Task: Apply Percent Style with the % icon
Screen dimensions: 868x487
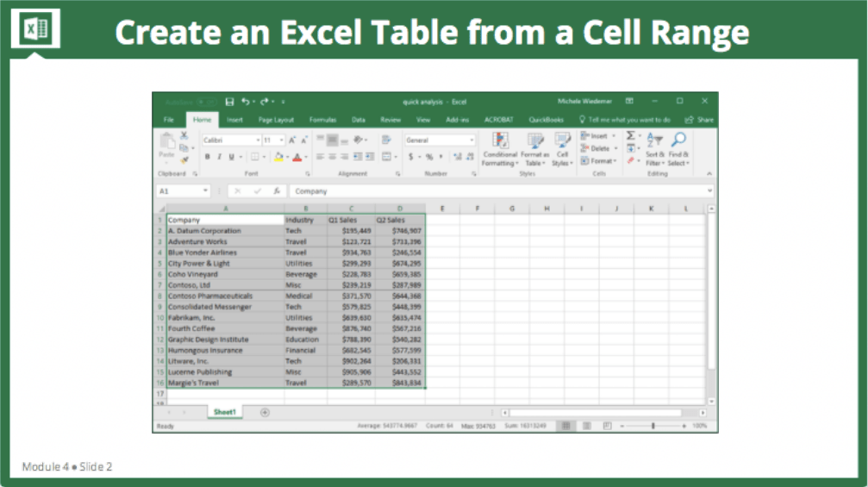Action: click(x=429, y=157)
